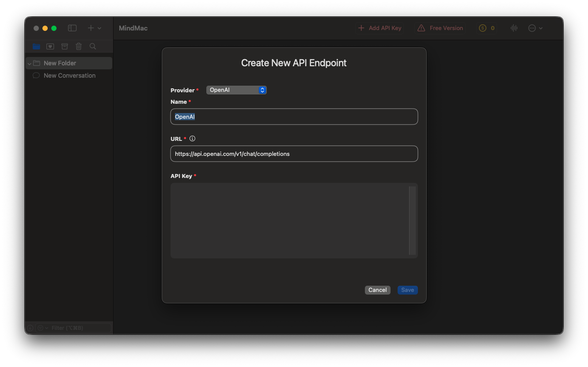Image resolution: width=588 pixels, height=367 pixels.
Task: Open the ellipsis more options menu
Action: coord(535,28)
